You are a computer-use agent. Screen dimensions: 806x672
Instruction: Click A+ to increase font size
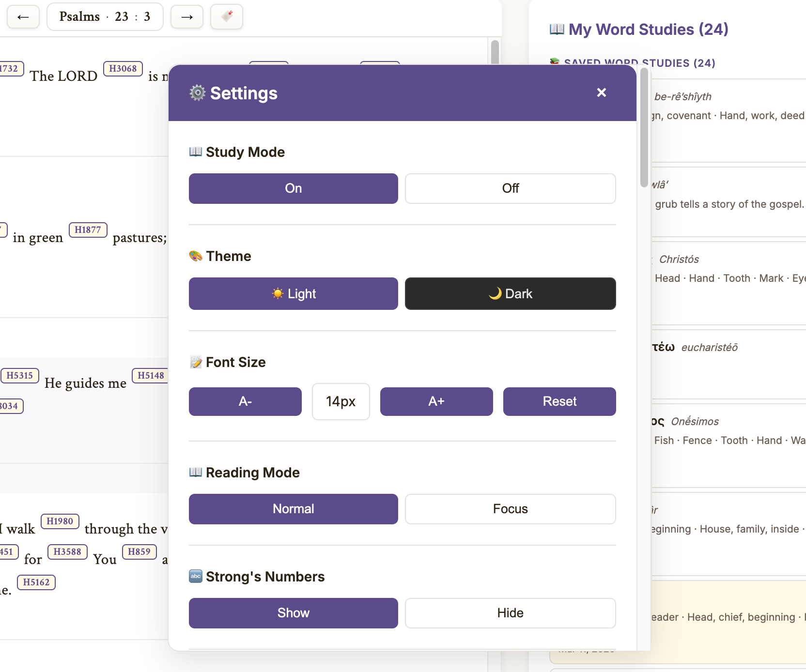(436, 401)
